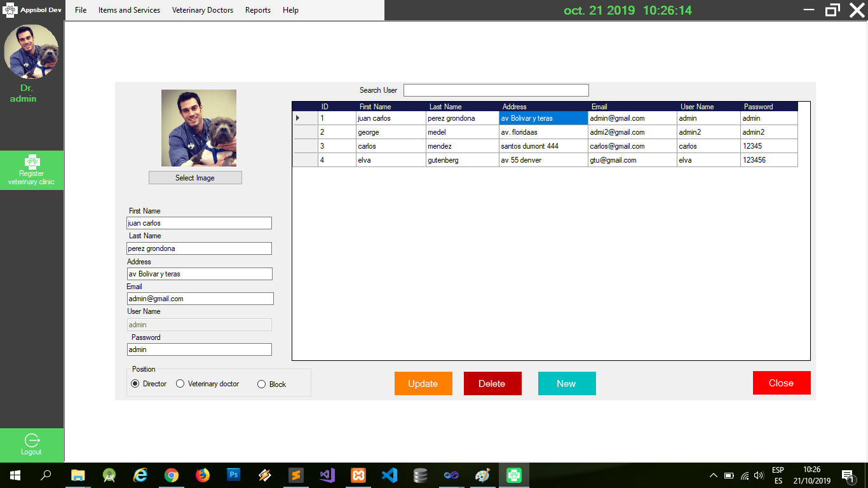Click the volume icon in the system tray
Image resolution: width=868 pixels, height=488 pixels.
[x=759, y=475]
